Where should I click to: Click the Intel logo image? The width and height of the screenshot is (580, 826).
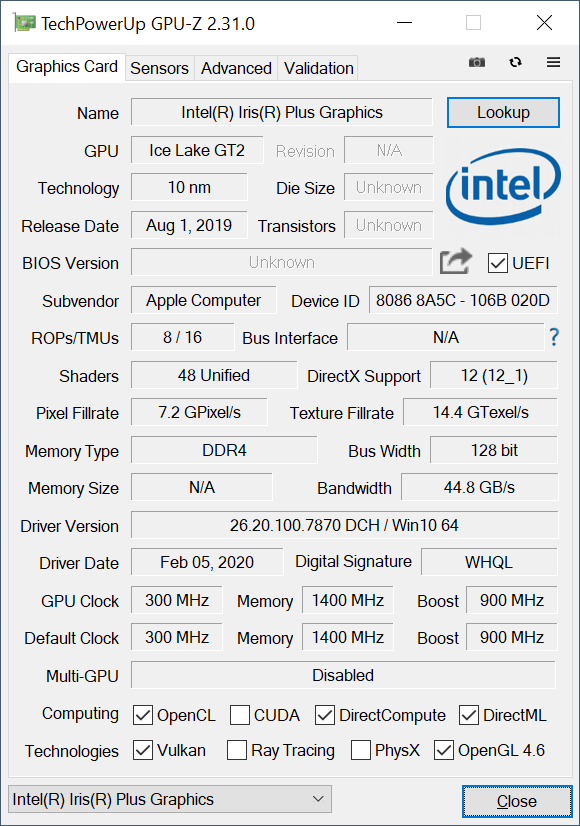(x=503, y=186)
